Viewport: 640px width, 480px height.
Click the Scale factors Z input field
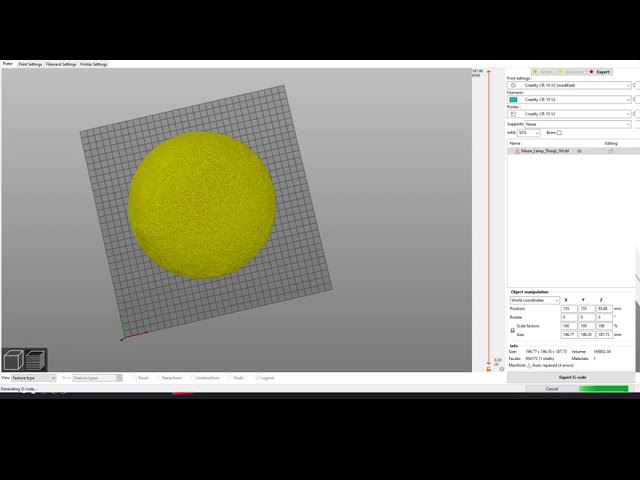[x=604, y=326]
